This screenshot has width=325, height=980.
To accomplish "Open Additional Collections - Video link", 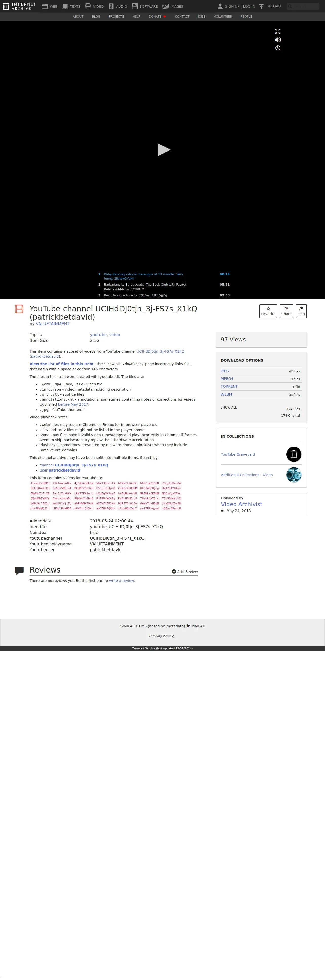I will pos(247,475).
